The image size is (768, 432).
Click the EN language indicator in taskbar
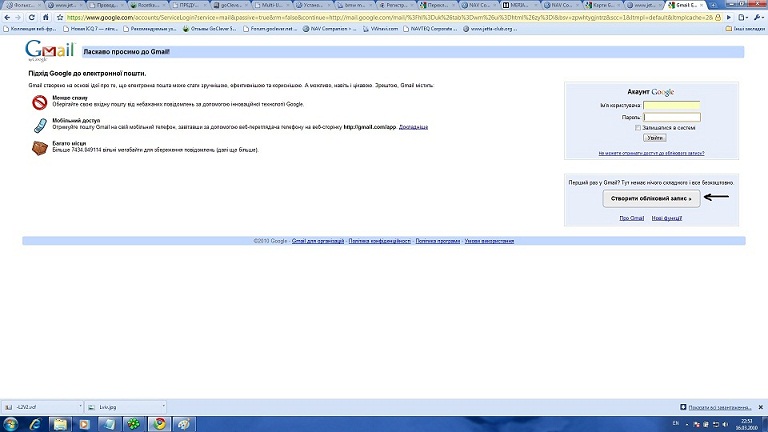coord(676,423)
